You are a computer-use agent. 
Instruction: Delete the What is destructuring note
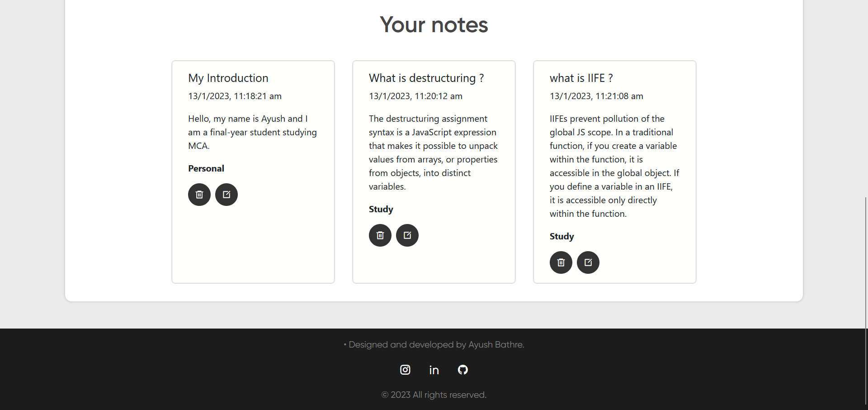click(380, 235)
